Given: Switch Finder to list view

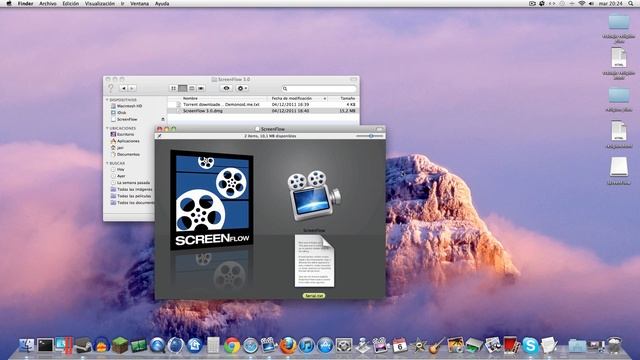Looking at the screenshot, I should point(182,88).
